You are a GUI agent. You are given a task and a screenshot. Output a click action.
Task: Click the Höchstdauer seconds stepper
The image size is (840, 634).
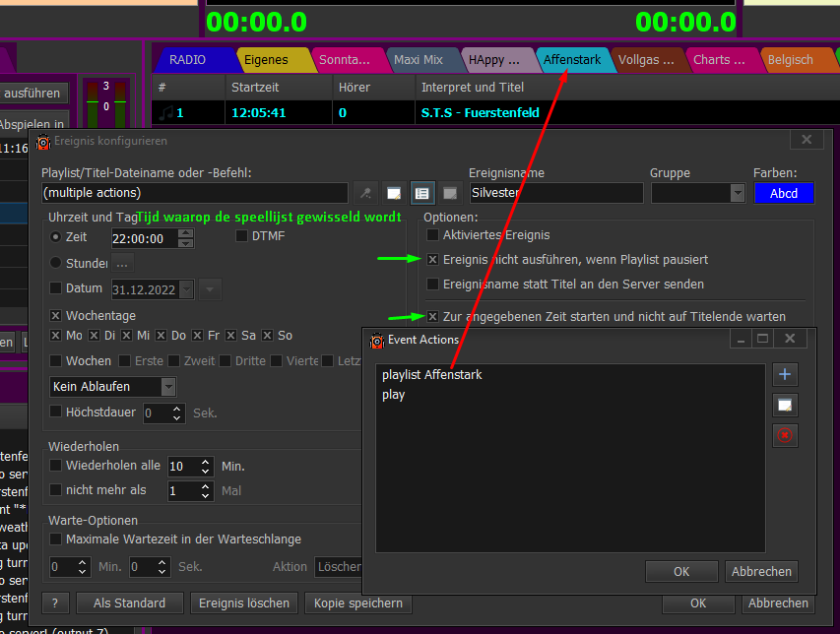[177, 412]
